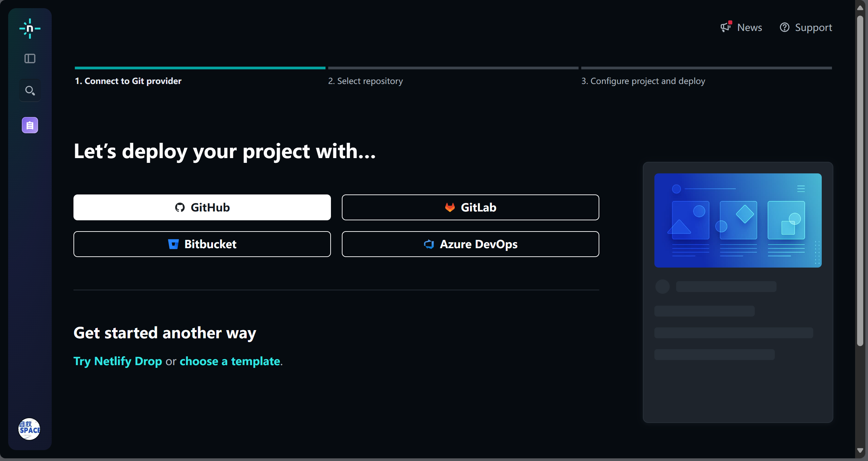Open News via the megaphone icon

741,27
